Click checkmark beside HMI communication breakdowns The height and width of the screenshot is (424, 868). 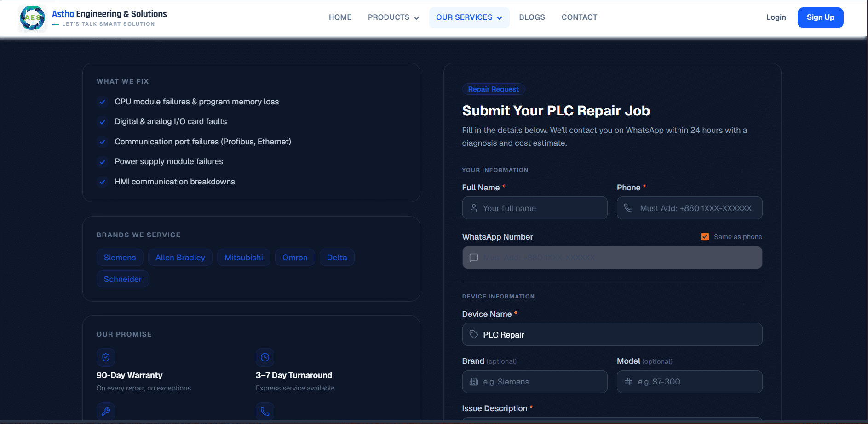[x=103, y=182]
